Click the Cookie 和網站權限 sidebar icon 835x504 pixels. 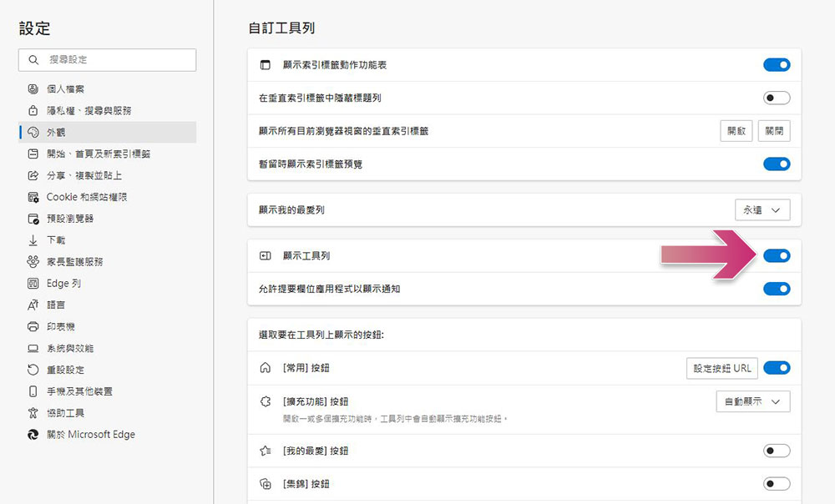tap(33, 198)
